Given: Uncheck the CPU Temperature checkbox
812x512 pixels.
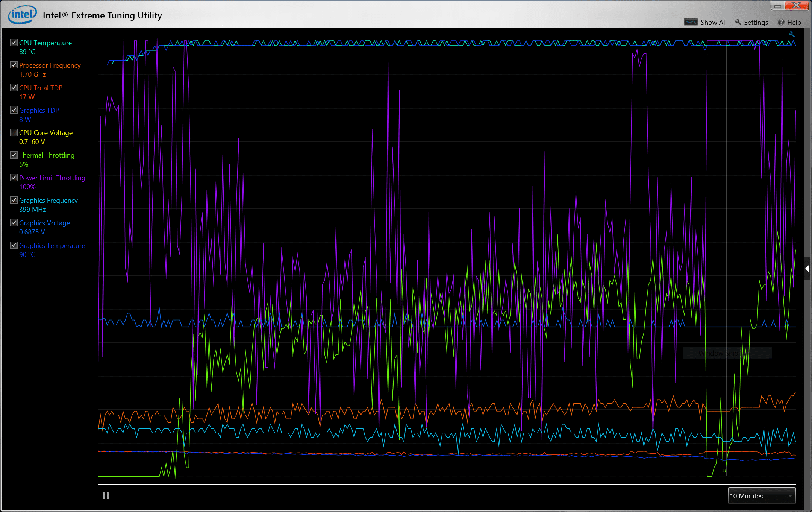Looking at the screenshot, I should (x=14, y=43).
